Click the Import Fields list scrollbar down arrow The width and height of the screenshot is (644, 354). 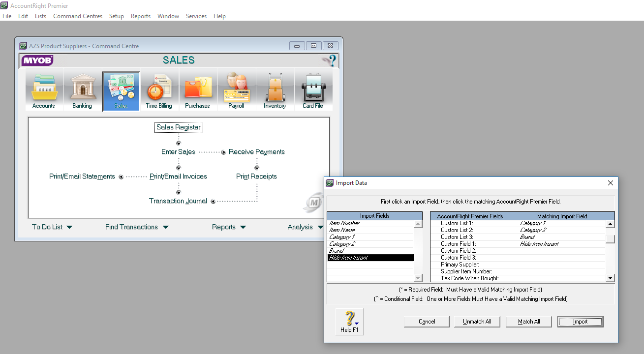tap(418, 278)
